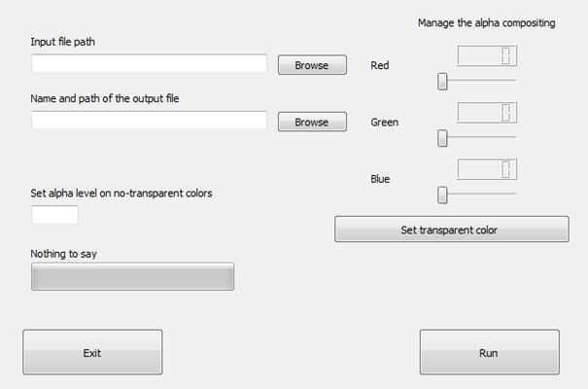Click the middle of the Red slider track

(x=477, y=81)
